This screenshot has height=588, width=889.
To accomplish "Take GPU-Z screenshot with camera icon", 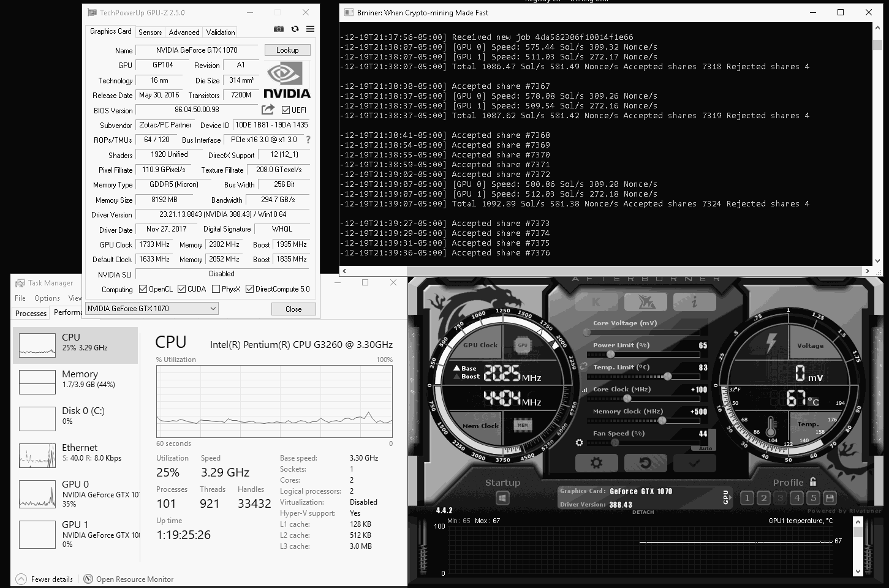I will pos(279,29).
